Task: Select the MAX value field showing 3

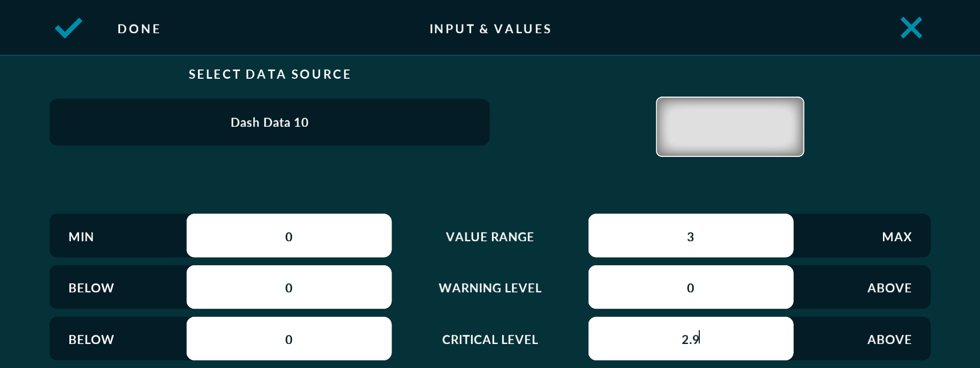Action: point(691,236)
